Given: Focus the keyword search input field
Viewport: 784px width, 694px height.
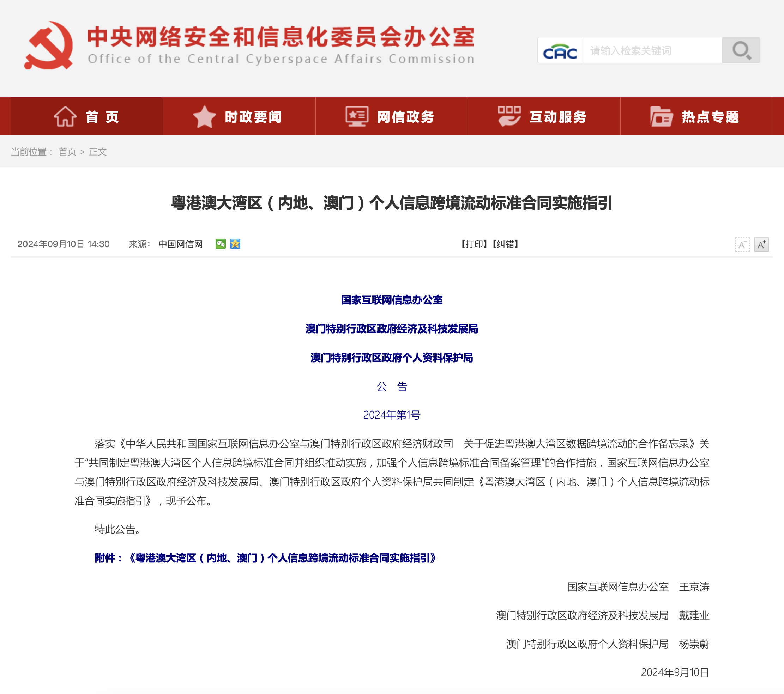Looking at the screenshot, I should [652, 50].
